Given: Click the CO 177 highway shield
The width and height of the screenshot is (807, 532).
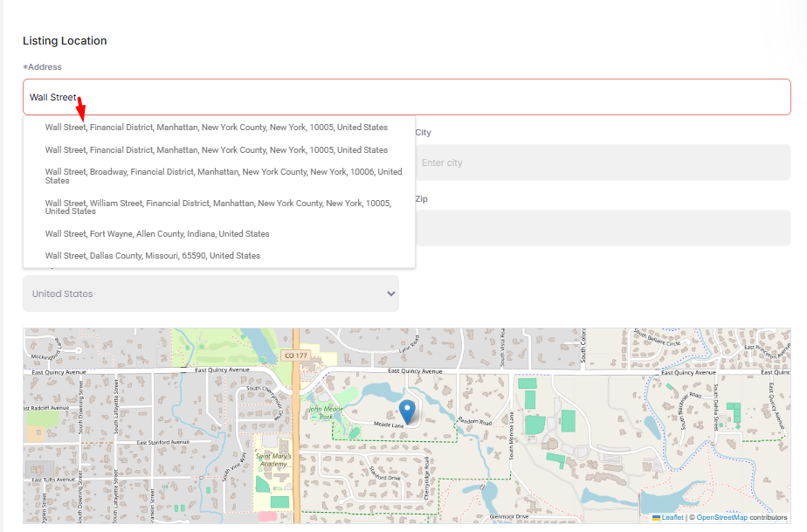Looking at the screenshot, I should pyautogui.click(x=296, y=356).
